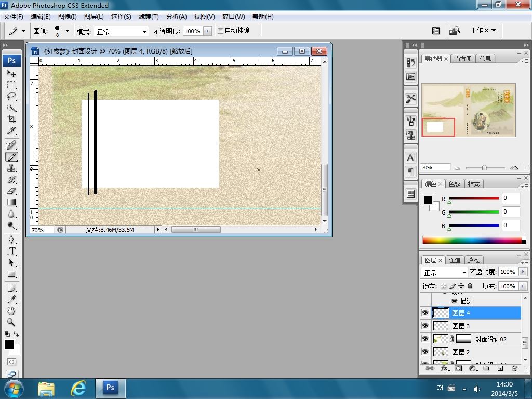This screenshot has height=399, width=532.
Task: Select the Clone Stamp tool
Action: point(11,168)
